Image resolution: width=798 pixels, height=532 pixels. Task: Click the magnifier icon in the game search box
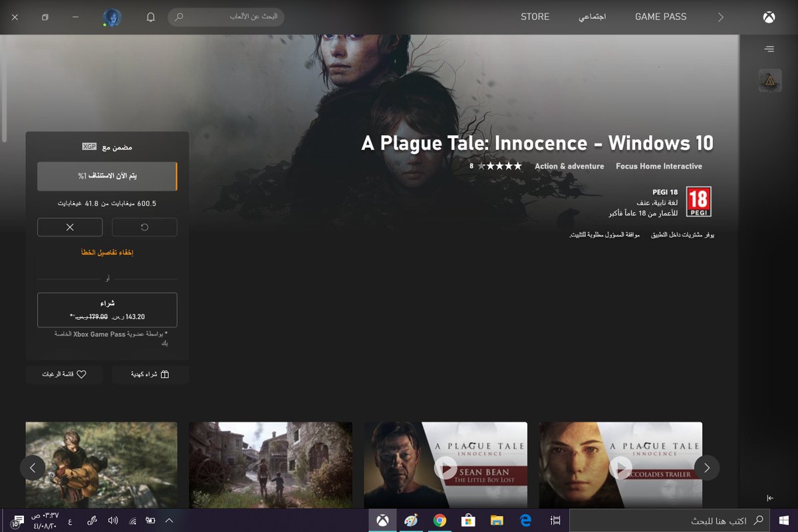point(178,17)
